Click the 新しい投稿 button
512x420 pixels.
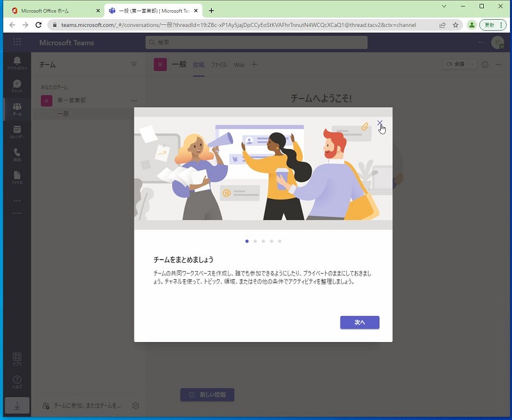[x=207, y=394]
